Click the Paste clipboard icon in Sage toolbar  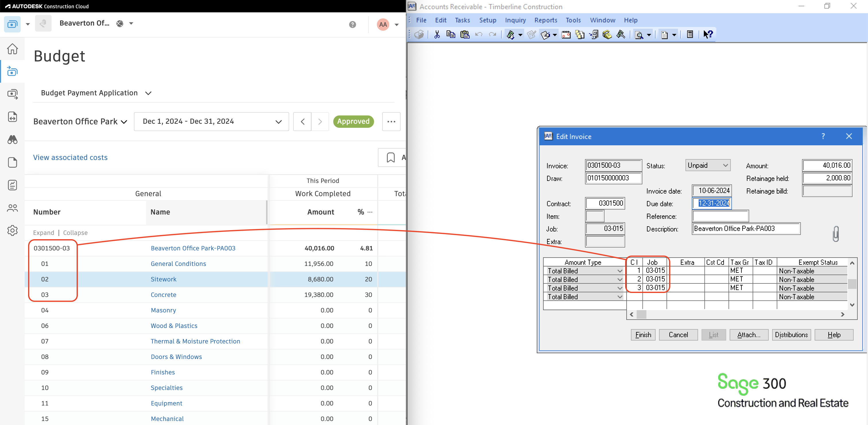(465, 34)
